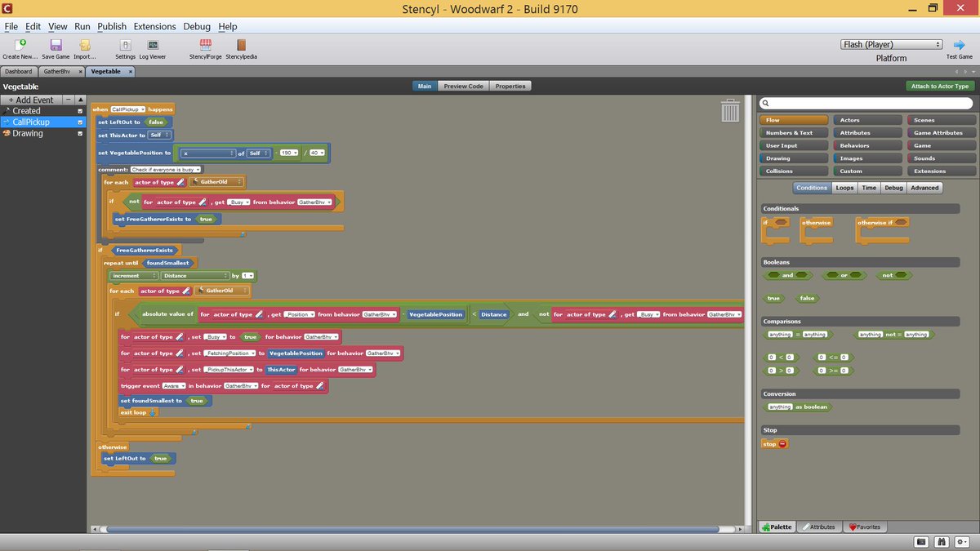This screenshot has width=980, height=551.
Task: Select the Numbers & Text category
Action: [794, 133]
